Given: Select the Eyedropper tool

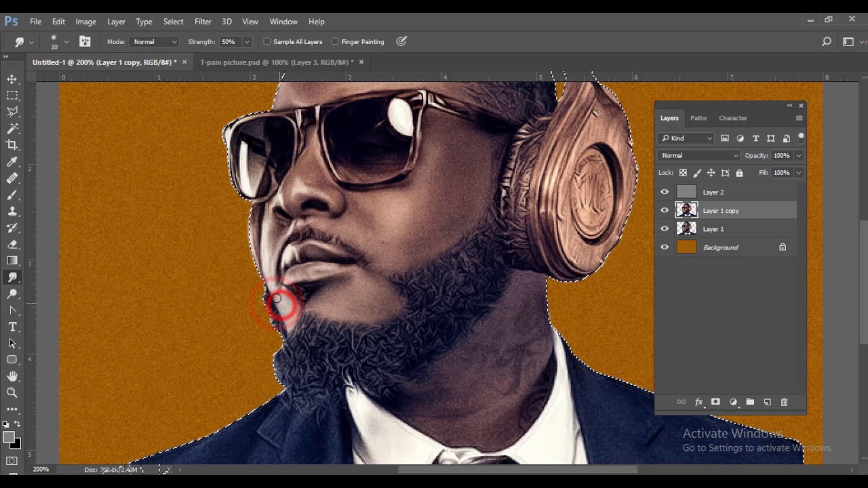Looking at the screenshot, I should click(12, 161).
